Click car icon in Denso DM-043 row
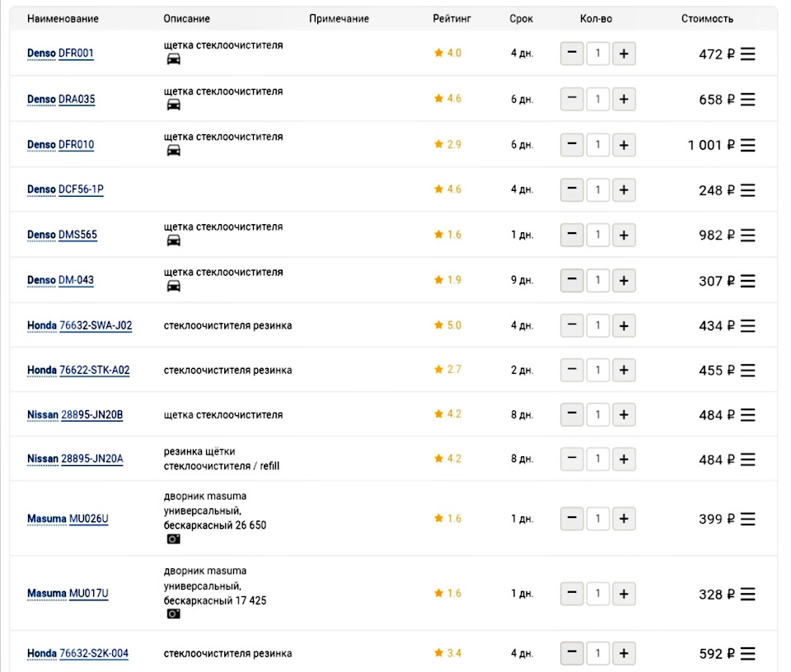 [174, 287]
